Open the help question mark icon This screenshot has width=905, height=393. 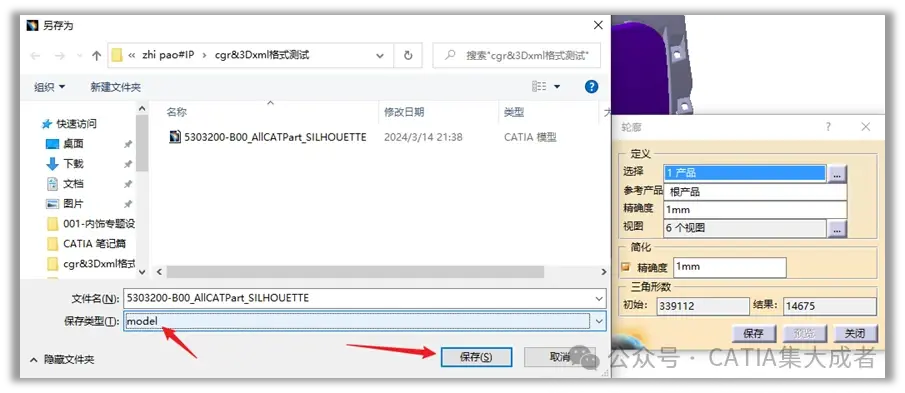[591, 87]
